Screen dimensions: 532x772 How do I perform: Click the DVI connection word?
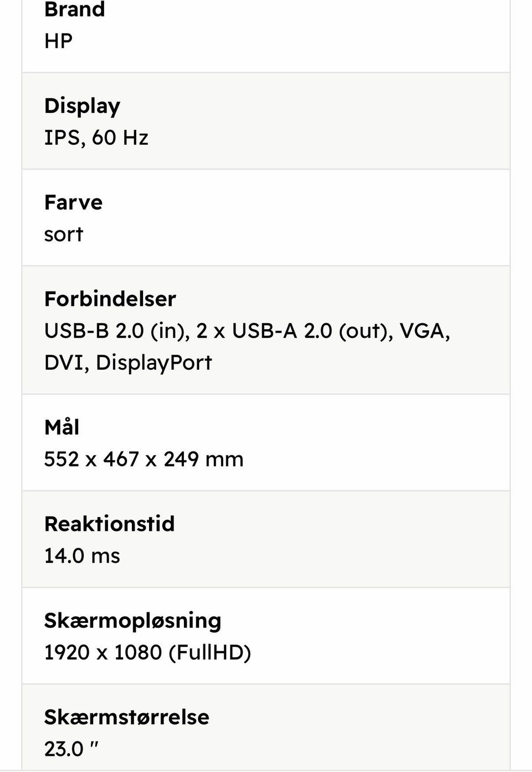pos(64,362)
